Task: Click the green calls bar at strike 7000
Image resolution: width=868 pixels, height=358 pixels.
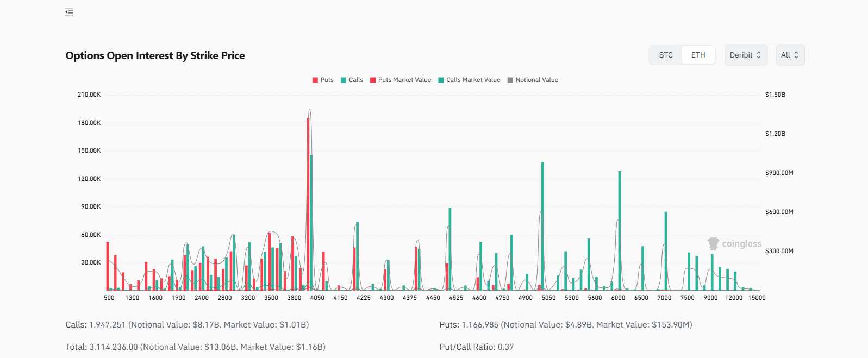Action: (x=666, y=251)
